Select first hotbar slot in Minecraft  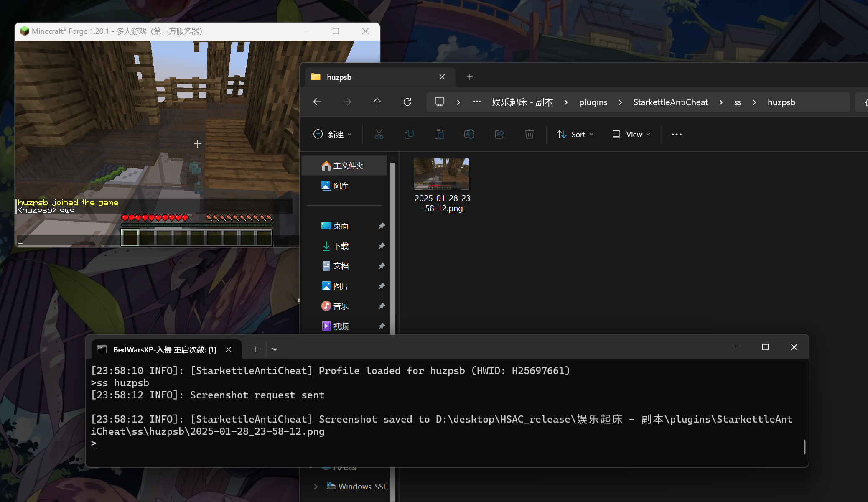(130, 237)
